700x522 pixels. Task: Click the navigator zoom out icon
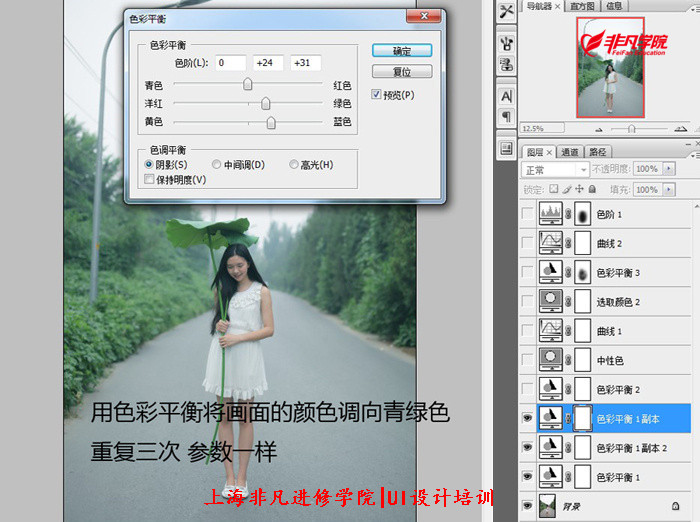pos(599,129)
